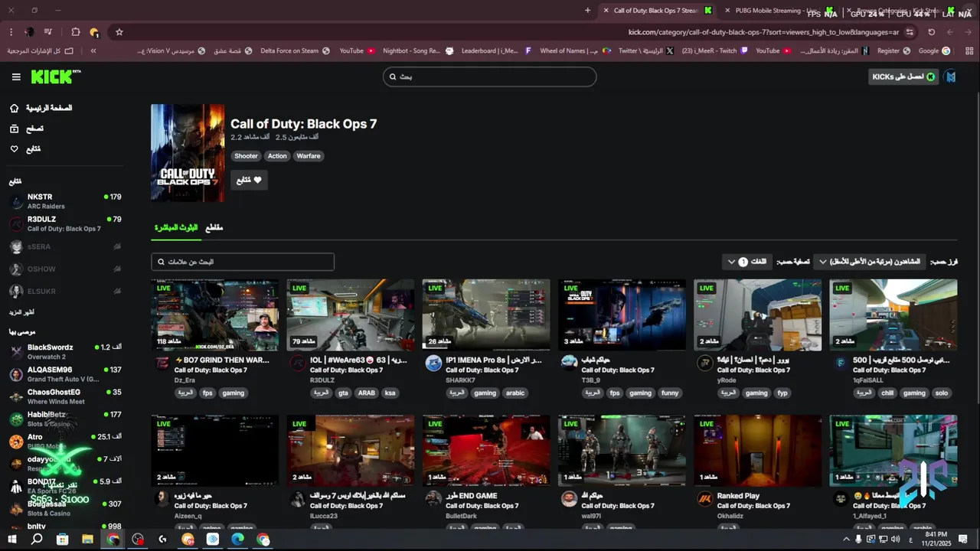The height and width of the screenshot is (551, 980).
Task: Click the top Kick search field
Action: (489, 77)
